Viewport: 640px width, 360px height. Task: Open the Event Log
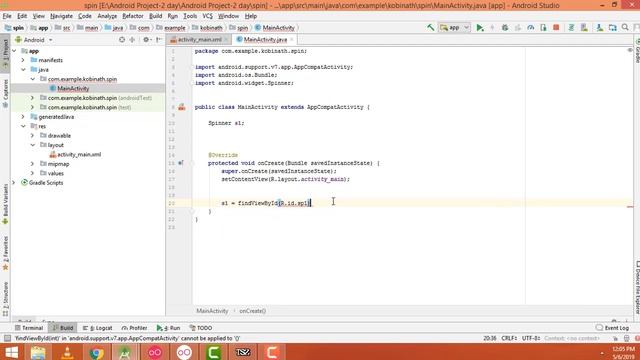[612, 328]
